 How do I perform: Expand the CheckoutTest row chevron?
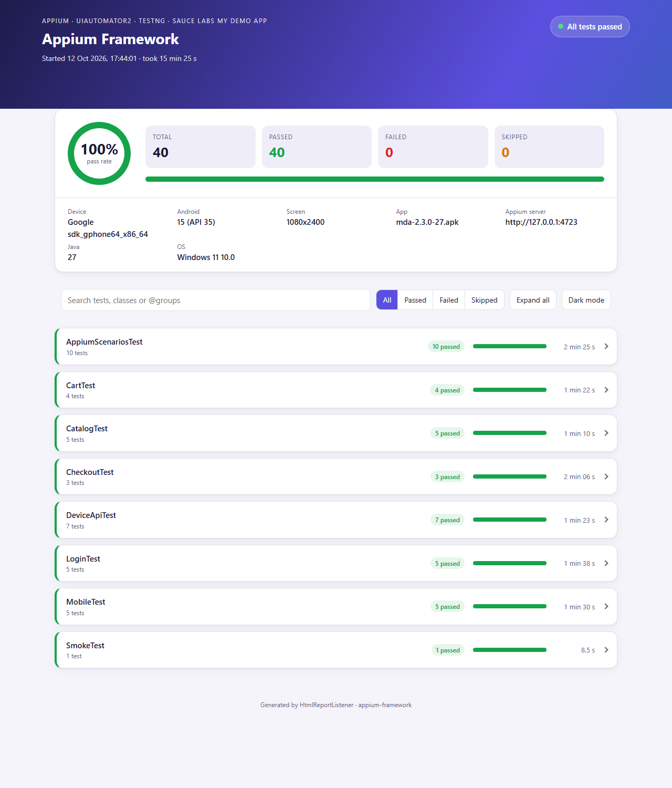606,476
